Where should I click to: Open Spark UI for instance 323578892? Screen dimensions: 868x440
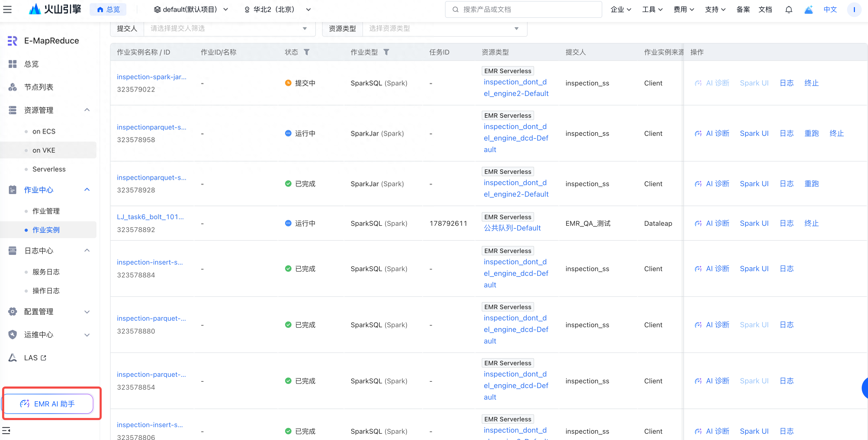pos(754,223)
